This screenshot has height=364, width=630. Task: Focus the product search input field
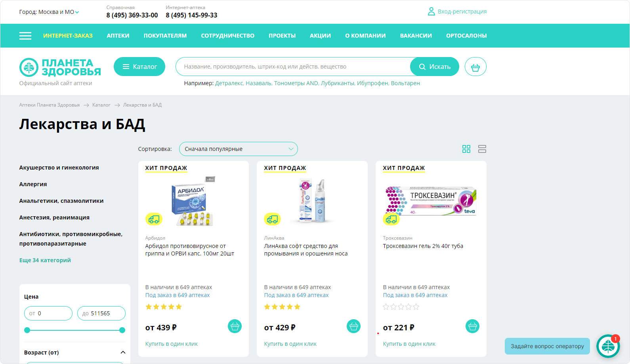(x=293, y=67)
